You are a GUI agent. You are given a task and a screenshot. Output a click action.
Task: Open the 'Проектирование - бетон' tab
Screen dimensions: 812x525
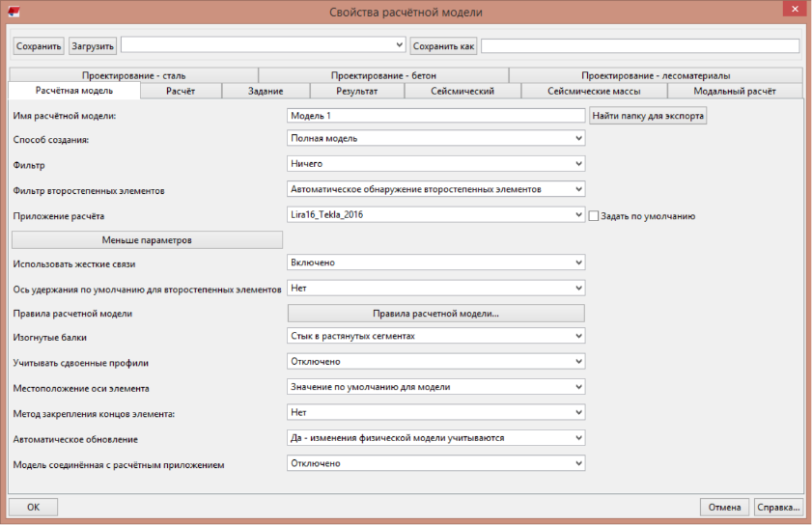pos(382,75)
